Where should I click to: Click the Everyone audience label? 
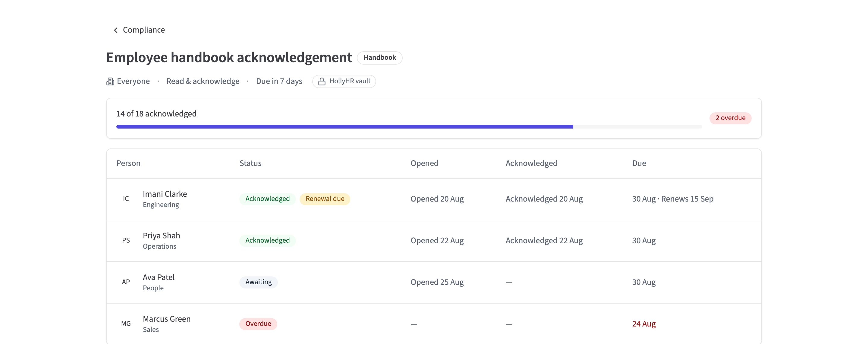(x=133, y=81)
